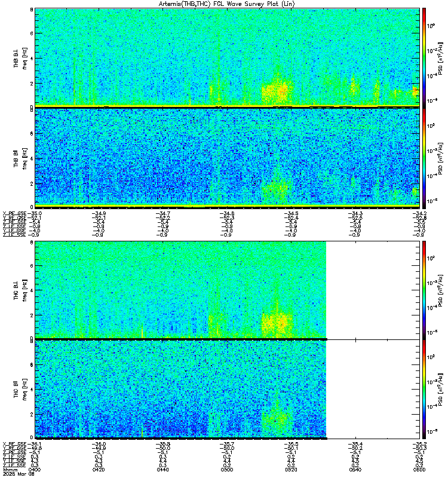Click the "0500" time tick label

(x=227, y=470)
